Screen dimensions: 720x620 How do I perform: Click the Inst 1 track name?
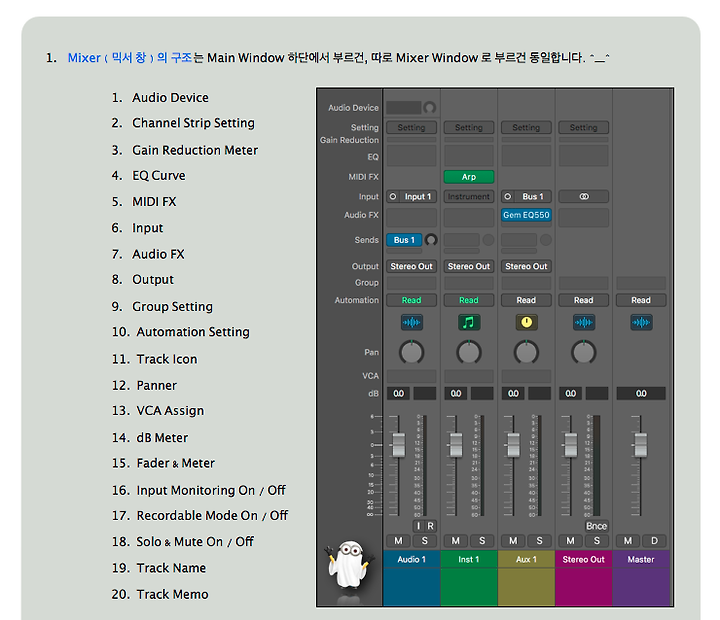469,559
